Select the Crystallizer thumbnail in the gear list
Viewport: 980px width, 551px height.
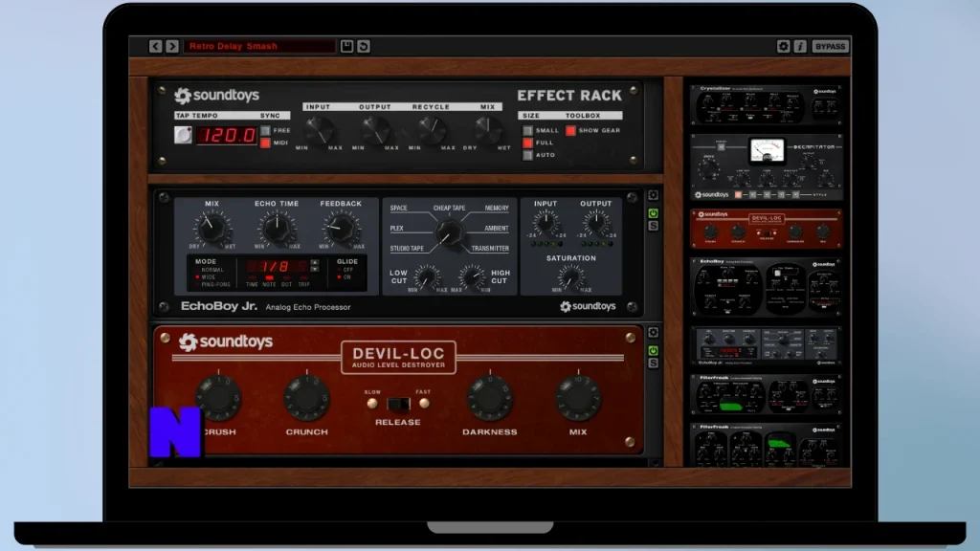click(x=767, y=105)
